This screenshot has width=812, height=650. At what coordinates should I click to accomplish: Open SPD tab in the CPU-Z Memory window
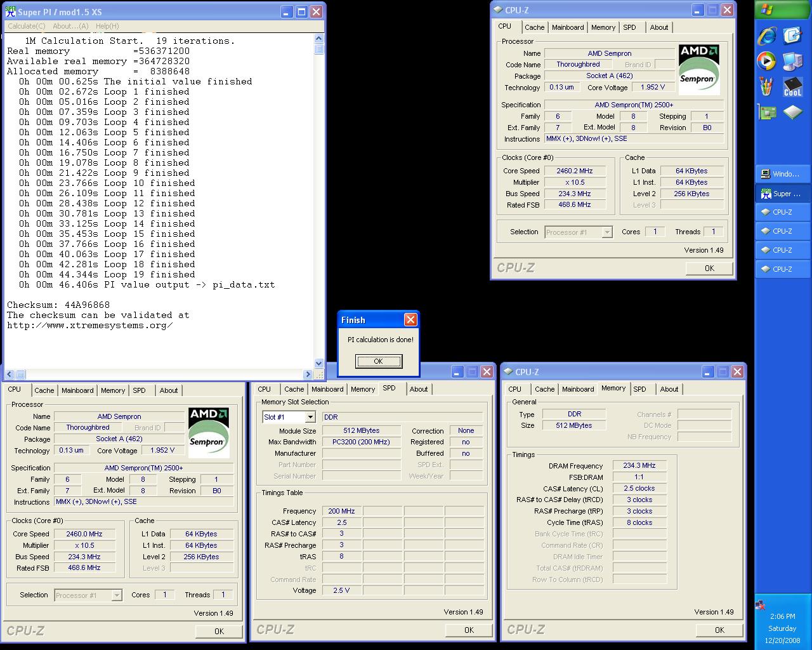(x=640, y=389)
